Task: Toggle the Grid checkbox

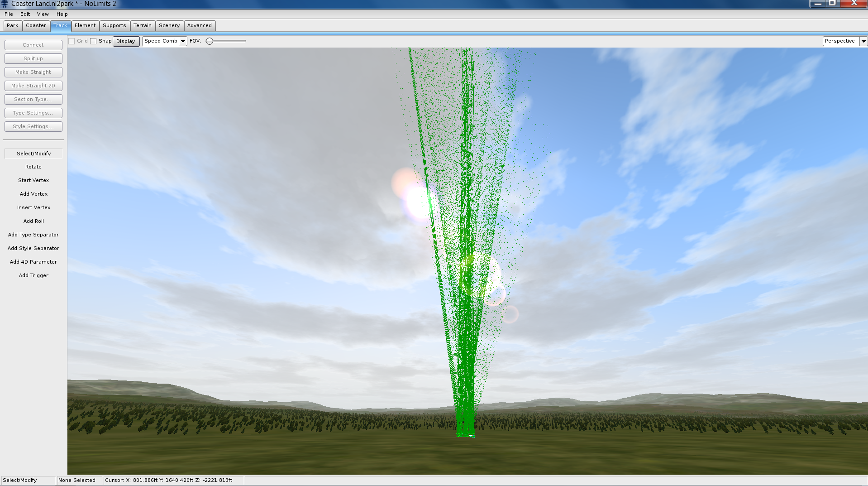Action: point(72,41)
